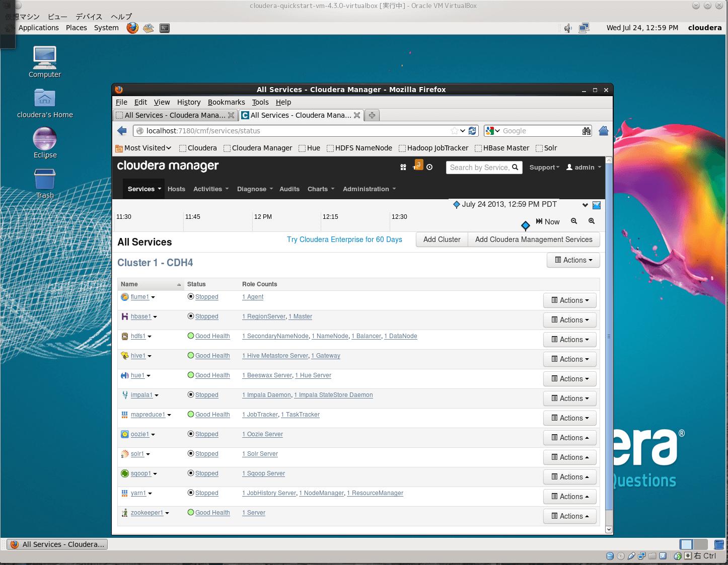The width and height of the screenshot is (728, 565).
Task: Open the Services navigation menu
Action: click(x=144, y=189)
